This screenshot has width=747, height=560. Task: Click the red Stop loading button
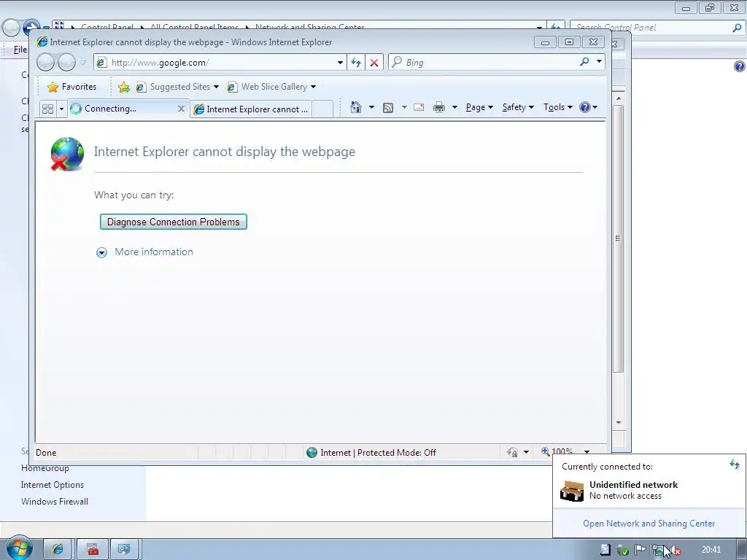tap(374, 63)
